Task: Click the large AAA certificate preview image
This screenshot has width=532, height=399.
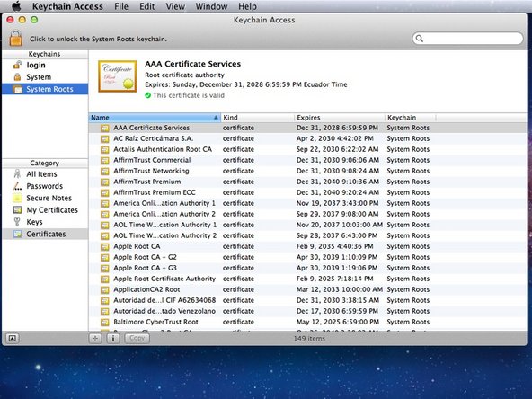Action: tap(118, 76)
